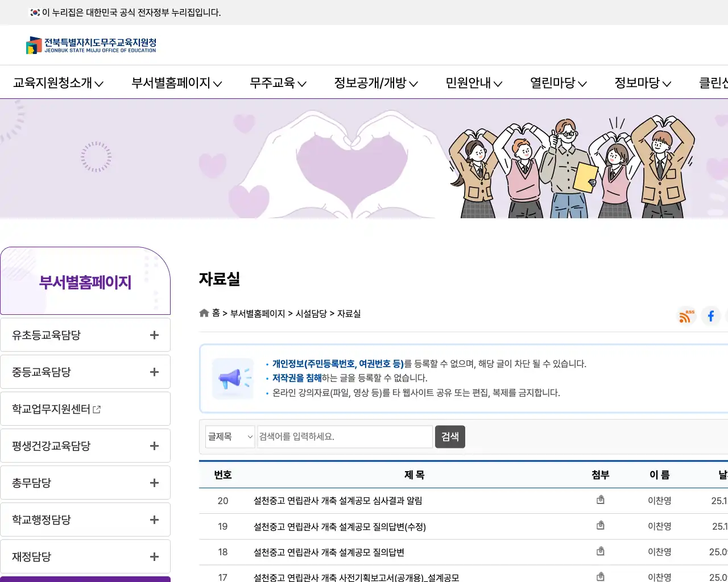Click inside the search keyword input field
728x582 pixels.
(344, 436)
